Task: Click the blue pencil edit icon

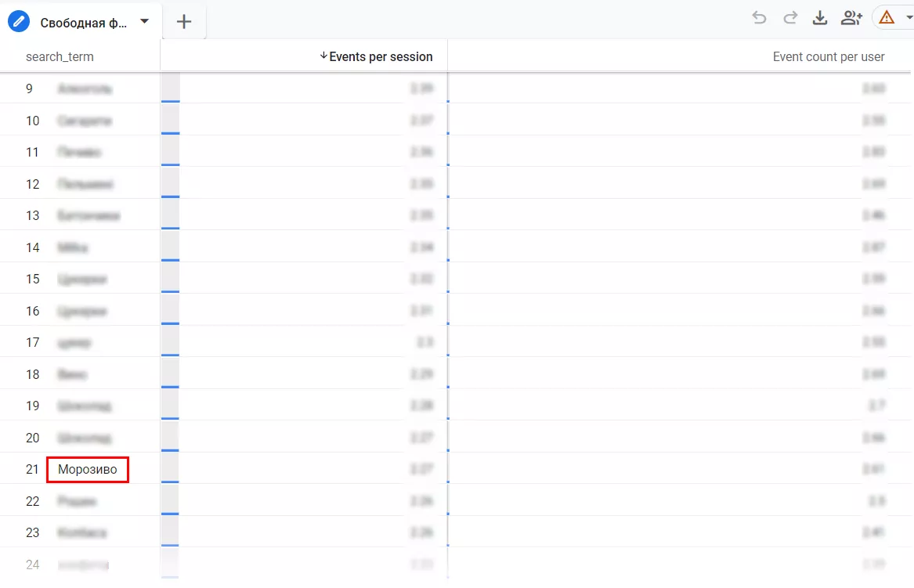Action: tap(19, 22)
